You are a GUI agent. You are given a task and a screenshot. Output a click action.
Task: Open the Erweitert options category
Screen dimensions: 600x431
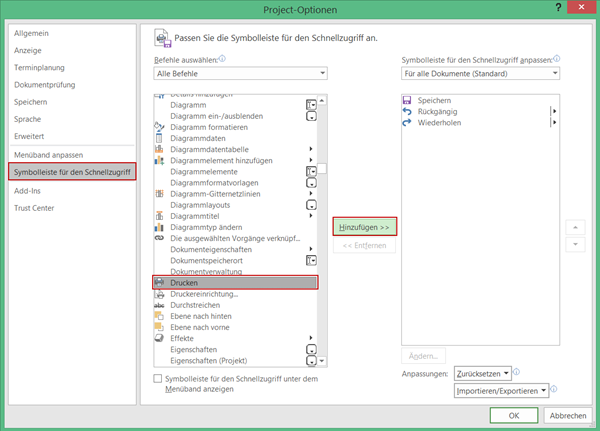(29, 136)
